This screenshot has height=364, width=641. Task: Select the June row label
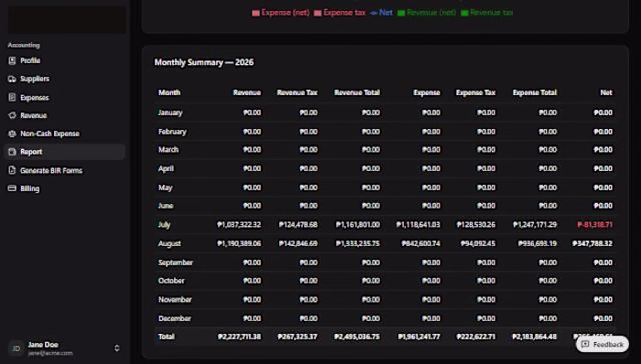coord(166,206)
